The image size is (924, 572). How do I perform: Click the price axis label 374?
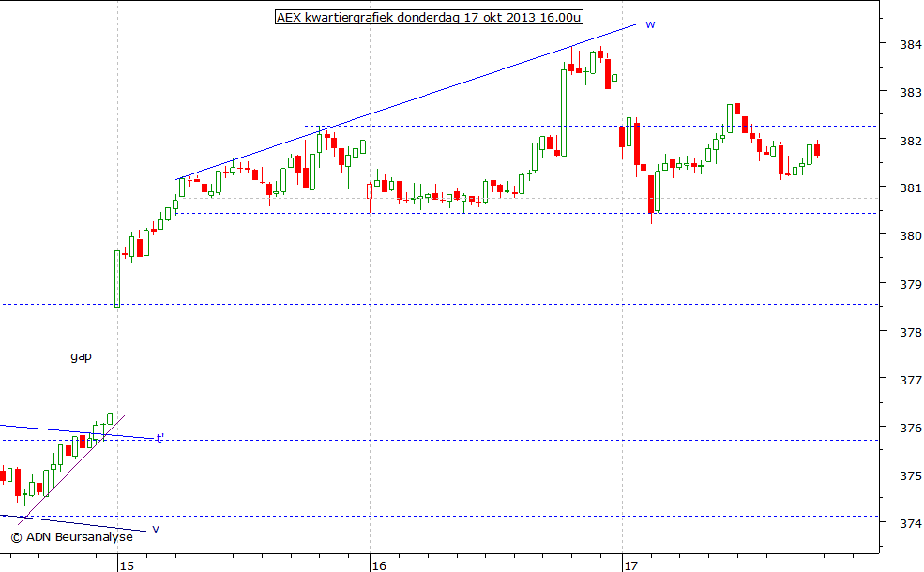(911, 523)
